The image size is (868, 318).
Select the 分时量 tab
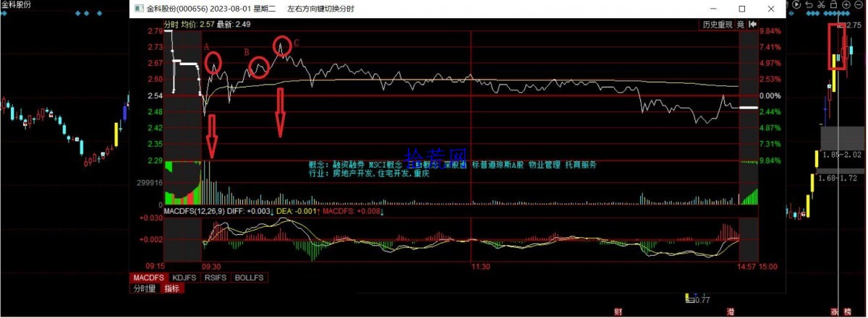click(x=145, y=288)
